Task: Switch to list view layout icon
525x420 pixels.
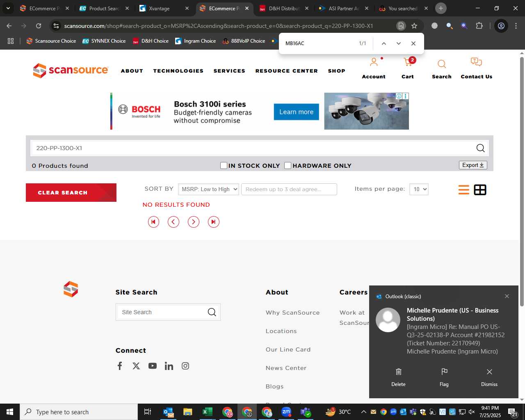Action: click(x=464, y=190)
